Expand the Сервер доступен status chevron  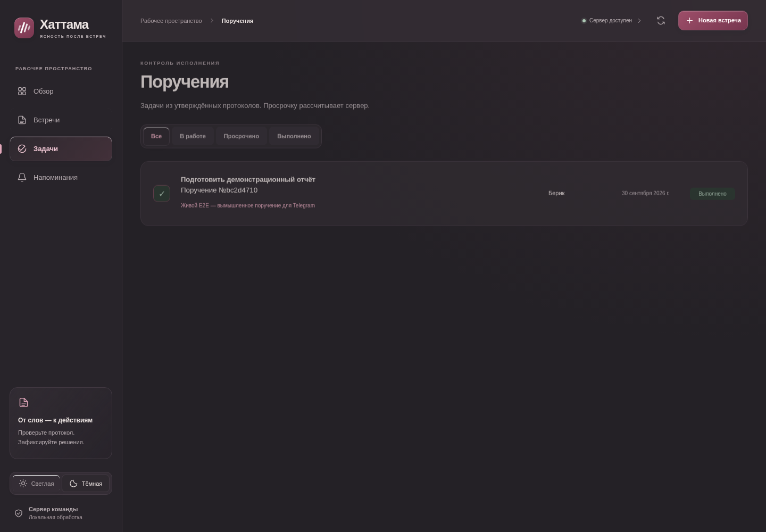[x=639, y=21]
